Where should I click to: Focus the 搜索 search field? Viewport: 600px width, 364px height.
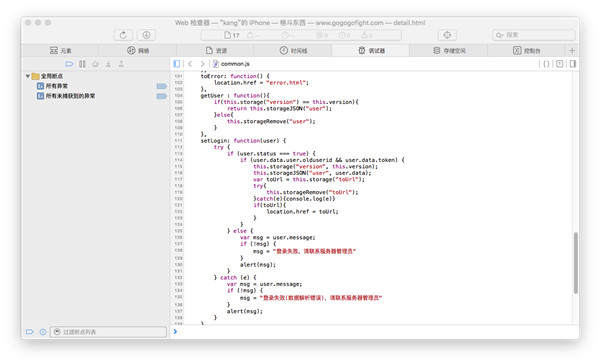coord(534,35)
